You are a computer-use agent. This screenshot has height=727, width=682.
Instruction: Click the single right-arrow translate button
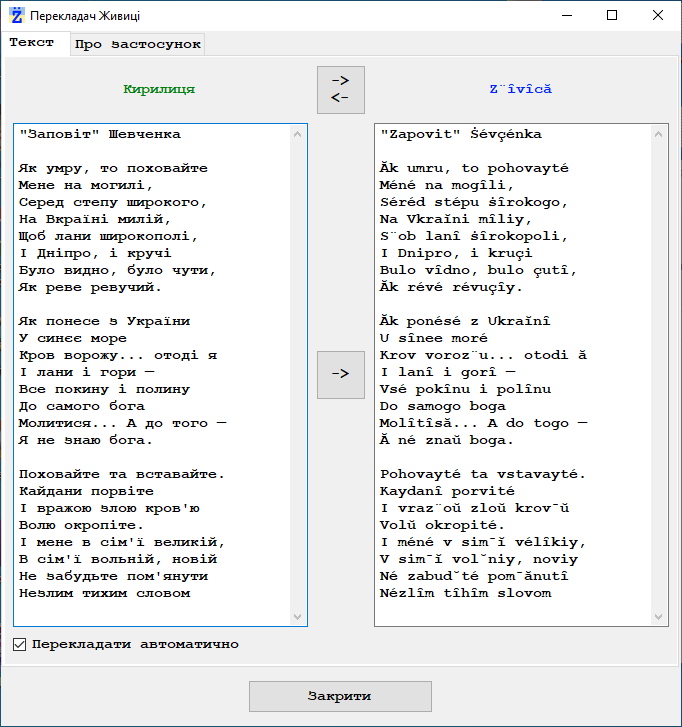[x=340, y=374]
